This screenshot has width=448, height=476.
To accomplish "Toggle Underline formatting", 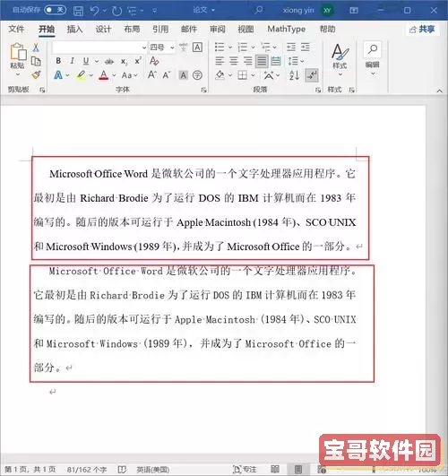I will [x=86, y=61].
